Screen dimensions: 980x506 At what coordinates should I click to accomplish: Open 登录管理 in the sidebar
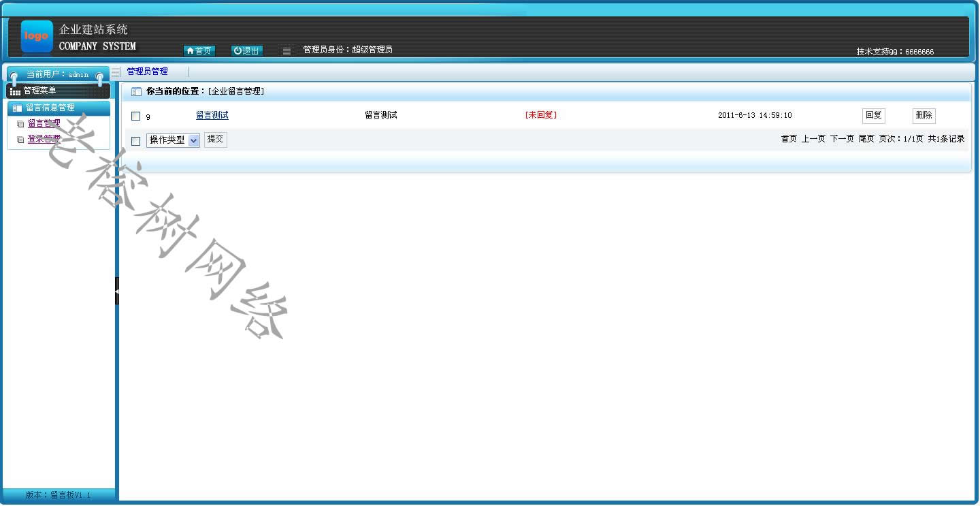tap(44, 139)
